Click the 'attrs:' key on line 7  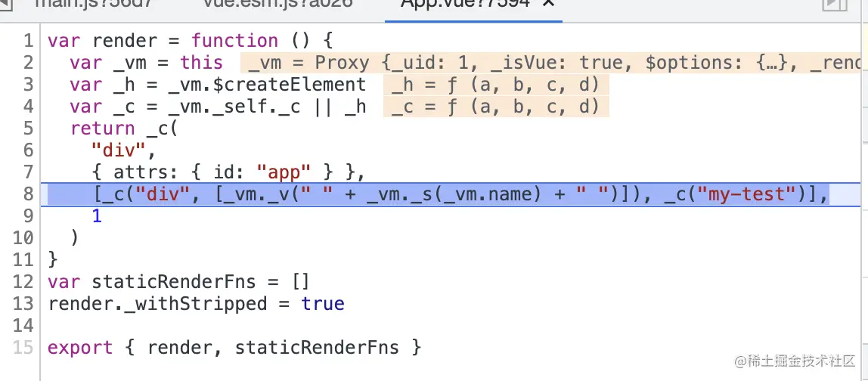[x=146, y=172]
